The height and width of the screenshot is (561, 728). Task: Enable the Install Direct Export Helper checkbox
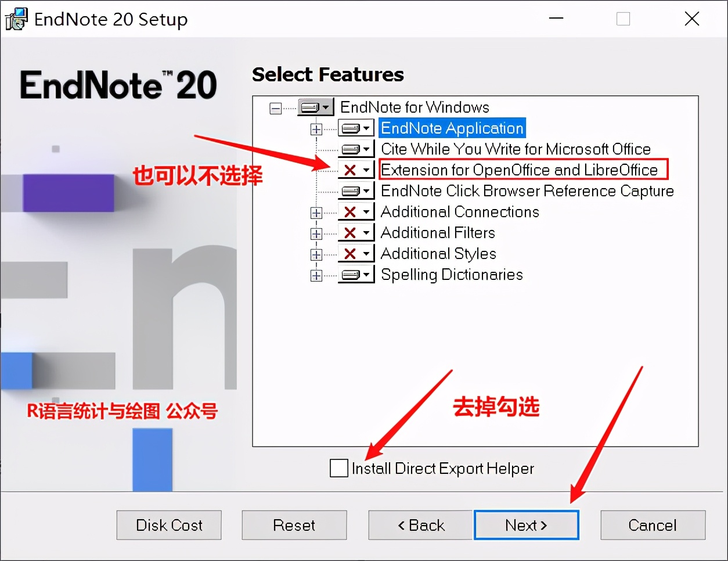tap(338, 468)
